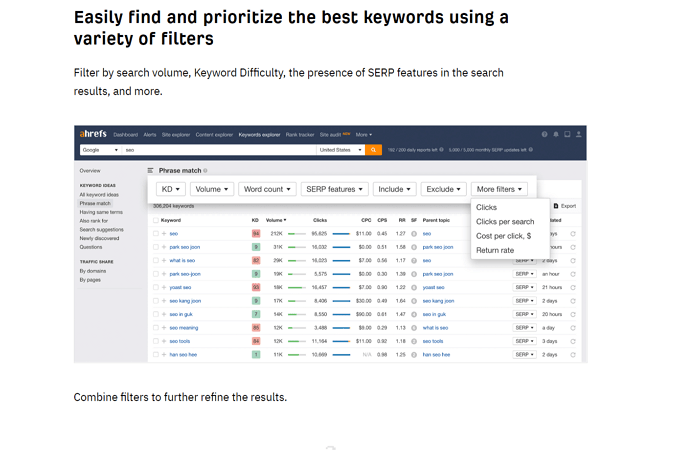Open the United States country dropdown
This screenshot has width=680, height=450.
pyautogui.click(x=340, y=150)
